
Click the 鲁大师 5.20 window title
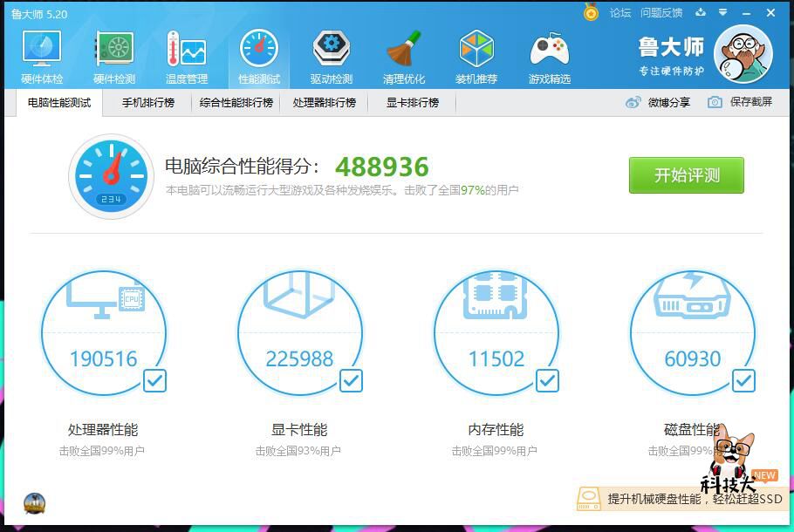pyautogui.click(x=39, y=14)
